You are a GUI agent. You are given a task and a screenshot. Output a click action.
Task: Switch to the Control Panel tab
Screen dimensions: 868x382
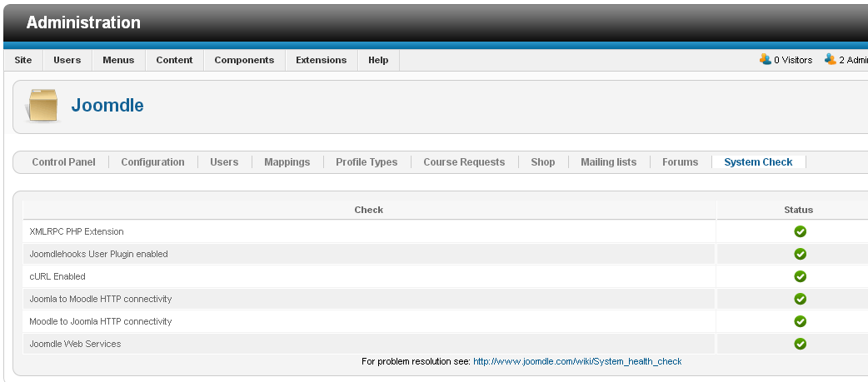[63, 162]
